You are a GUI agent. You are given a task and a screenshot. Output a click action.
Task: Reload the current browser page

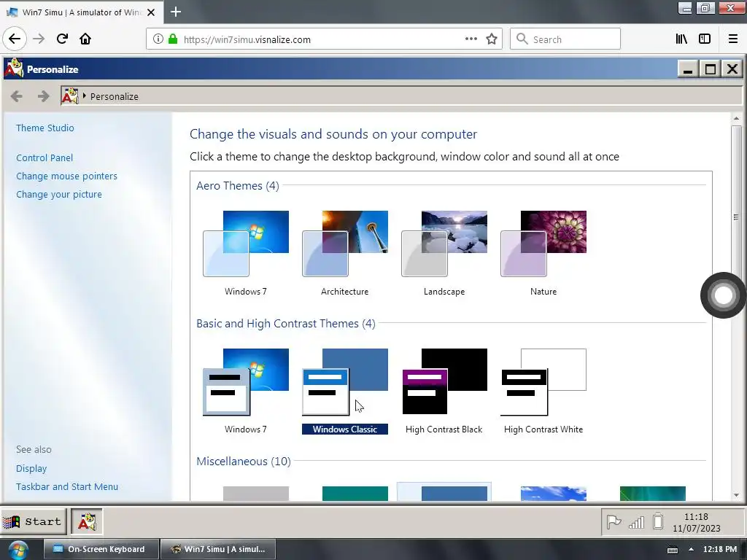click(x=62, y=39)
